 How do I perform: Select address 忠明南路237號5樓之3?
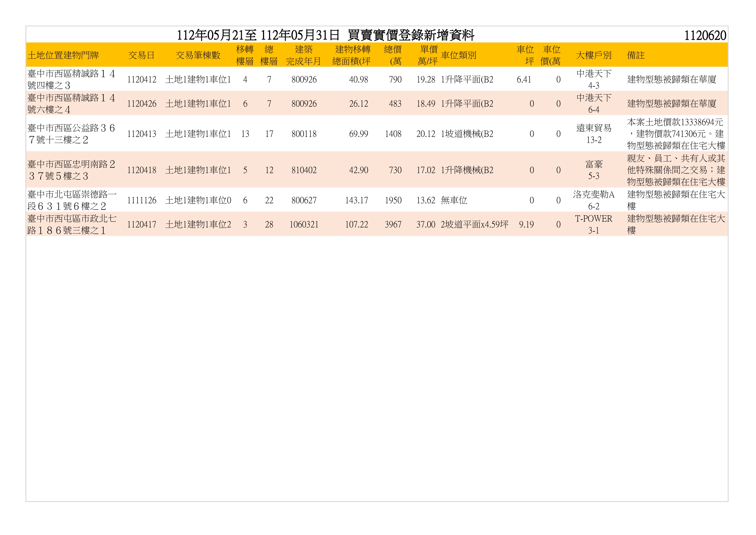coord(71,170)
